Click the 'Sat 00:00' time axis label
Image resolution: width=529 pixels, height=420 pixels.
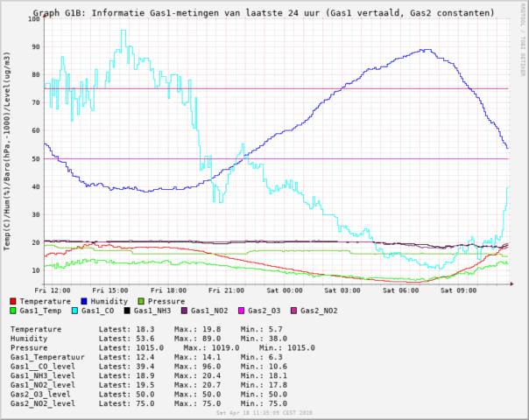point(285,290)
